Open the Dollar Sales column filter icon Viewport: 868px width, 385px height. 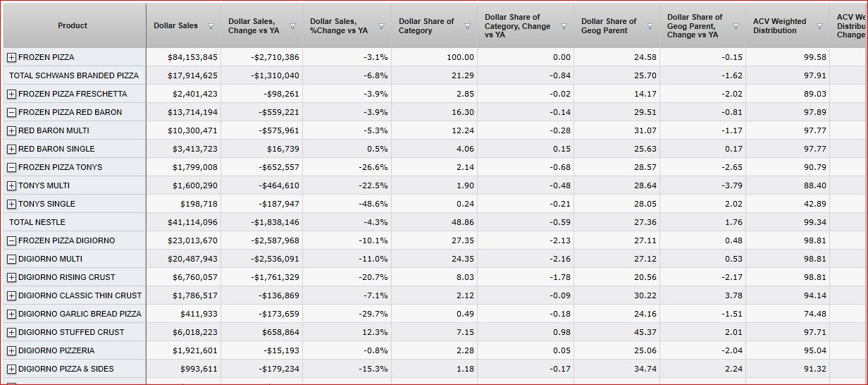coord(211,26)
